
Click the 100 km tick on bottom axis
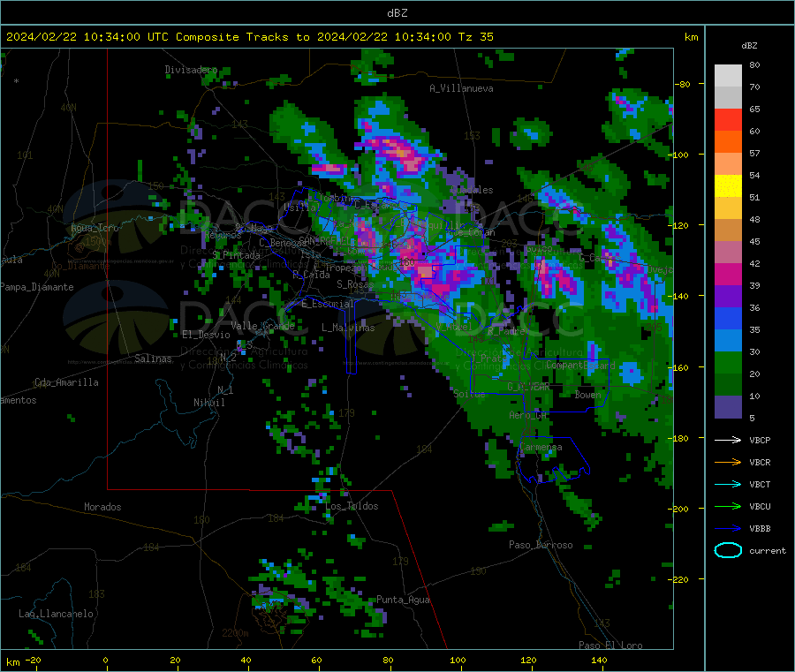pos(458,660)
